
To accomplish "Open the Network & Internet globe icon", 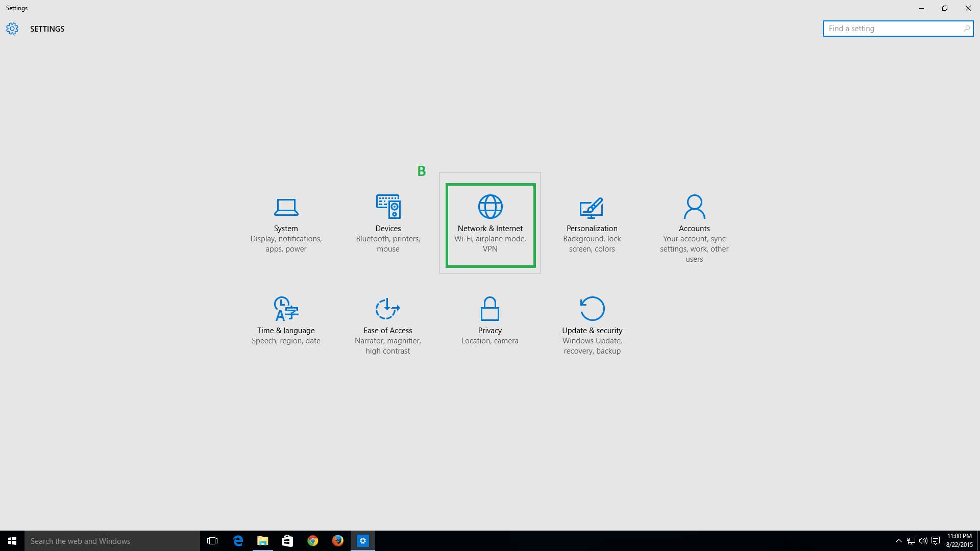I will 490,206.
